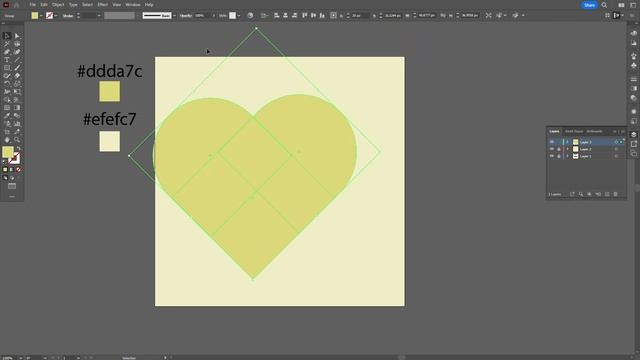Click the toolbar fill color swatch

[x=8, y=152]
